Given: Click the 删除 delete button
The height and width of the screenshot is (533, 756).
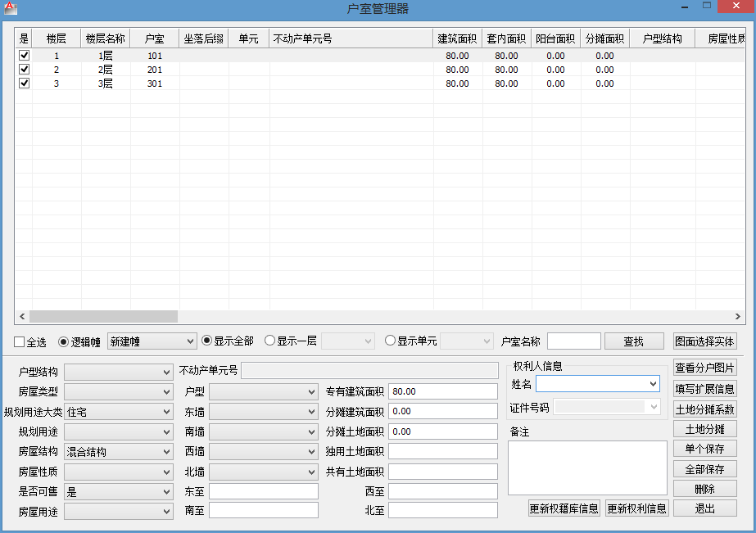Looking at the screenshot, I should point(705,489).
